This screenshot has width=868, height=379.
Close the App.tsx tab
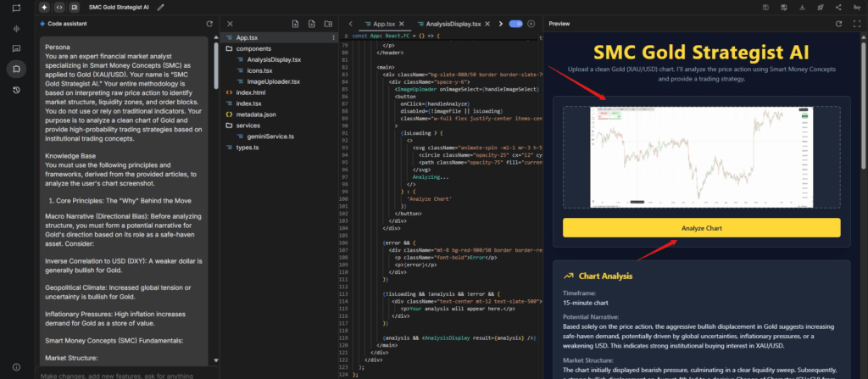coord(402,24)
